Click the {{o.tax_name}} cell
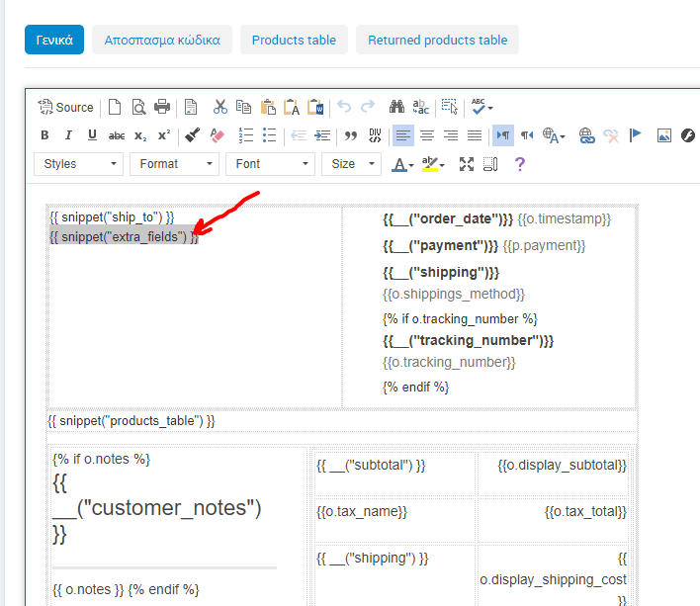 pyautogui.click(x=362, y=511)
